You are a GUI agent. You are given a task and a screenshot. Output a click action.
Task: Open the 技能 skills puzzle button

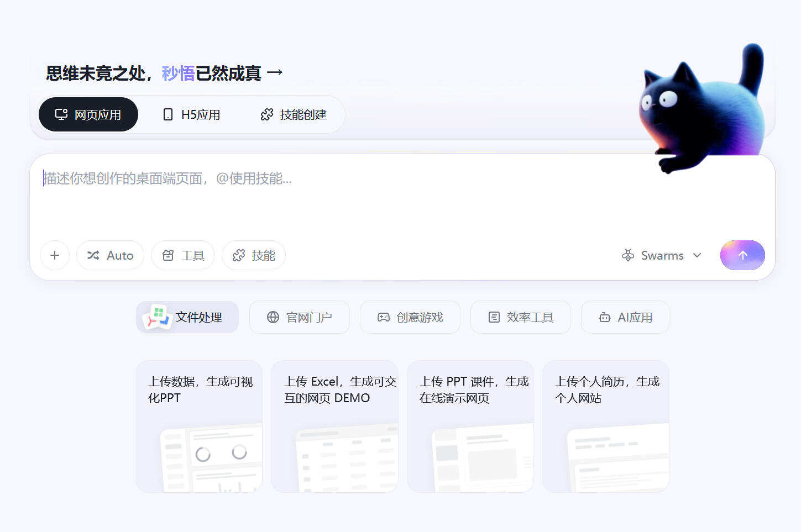(x=253, y=255)
